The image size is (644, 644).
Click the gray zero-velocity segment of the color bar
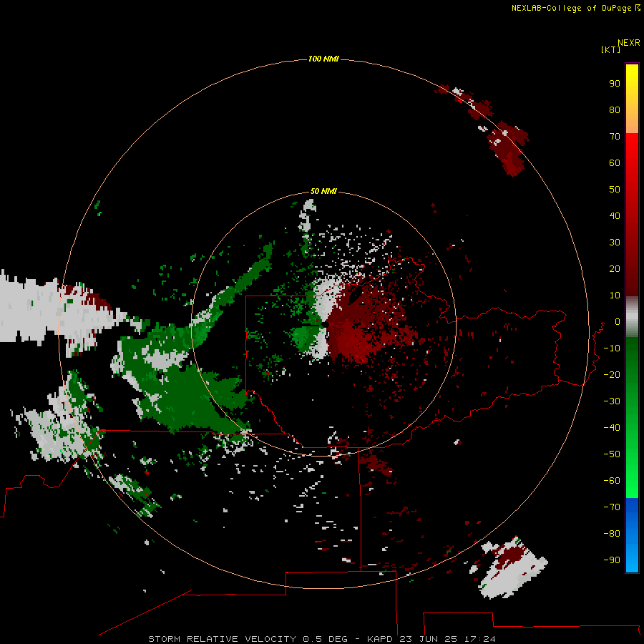[x=632, y=317]
